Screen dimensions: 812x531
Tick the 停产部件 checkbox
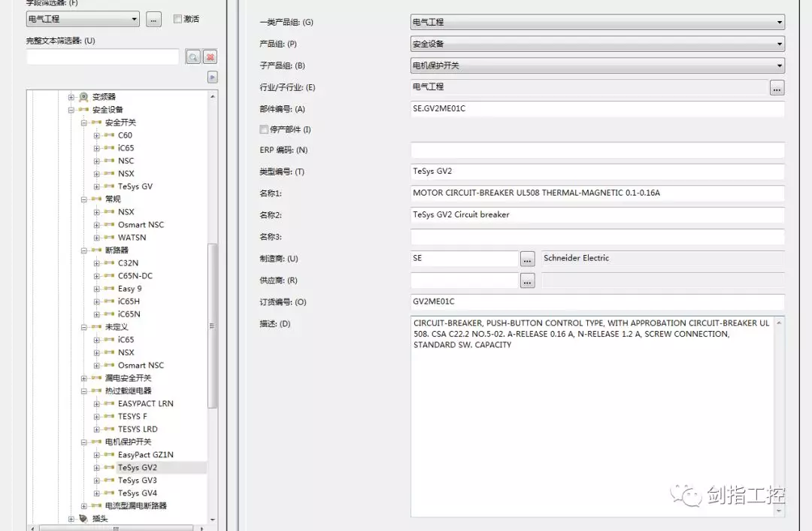(x=264, y=130)
